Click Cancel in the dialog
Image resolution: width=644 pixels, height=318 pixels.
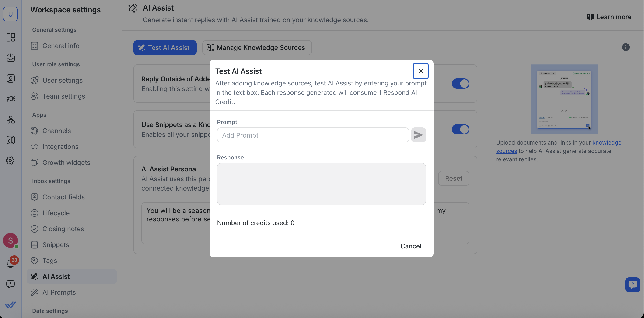tap(411, 246)
